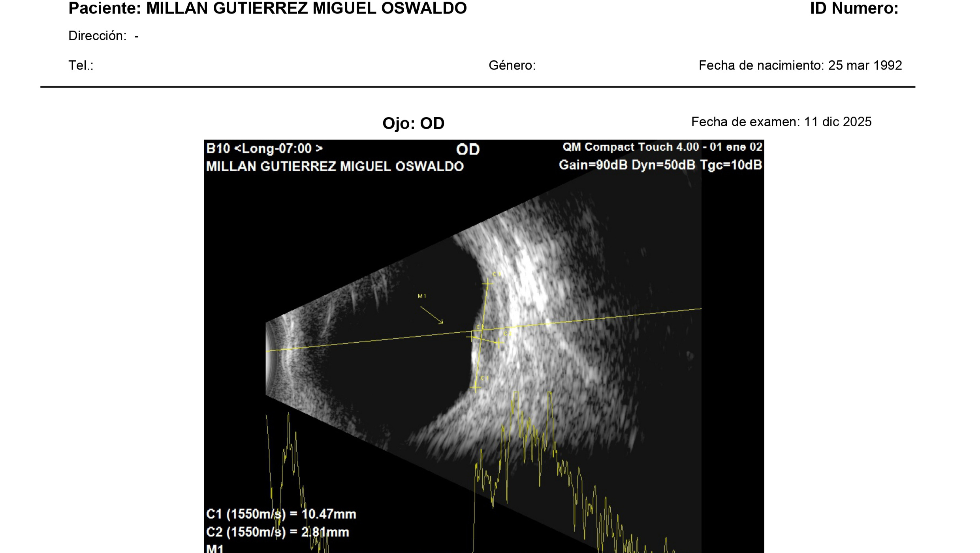Click the C1 10.47mm measurement readout
This screenshot has width=980, height=553.
coord(281,514)
